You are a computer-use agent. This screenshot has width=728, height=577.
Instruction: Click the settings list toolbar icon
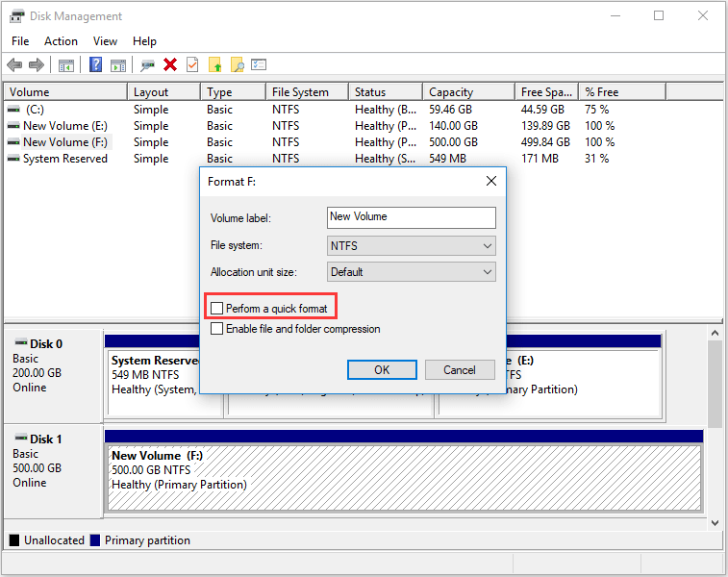(x=259, y=64)
